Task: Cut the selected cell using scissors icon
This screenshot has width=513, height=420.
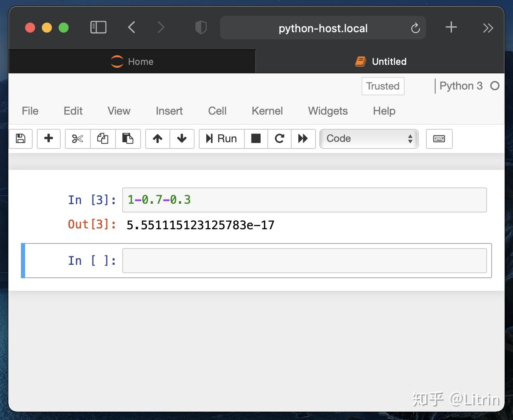Action: click(x=77, y=138)
